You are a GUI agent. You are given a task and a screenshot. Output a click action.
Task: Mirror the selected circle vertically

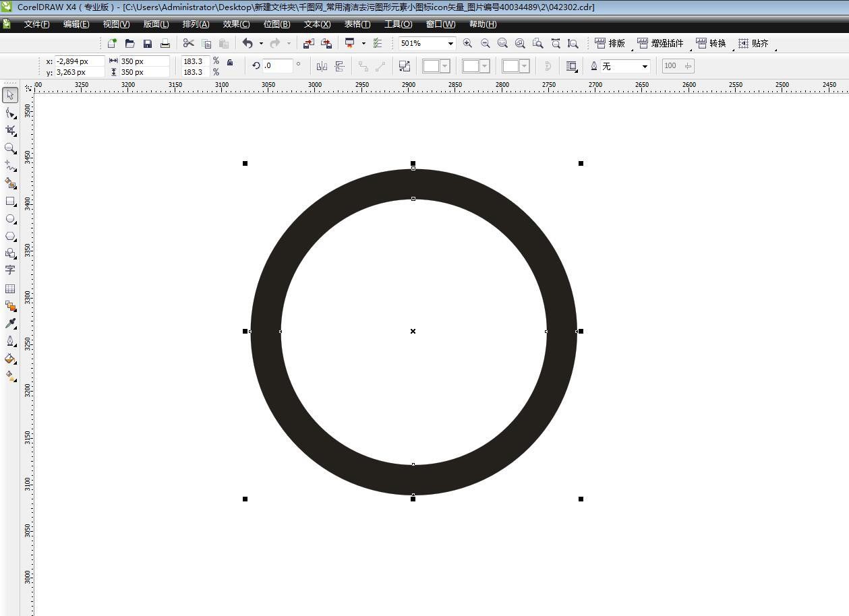340,65
